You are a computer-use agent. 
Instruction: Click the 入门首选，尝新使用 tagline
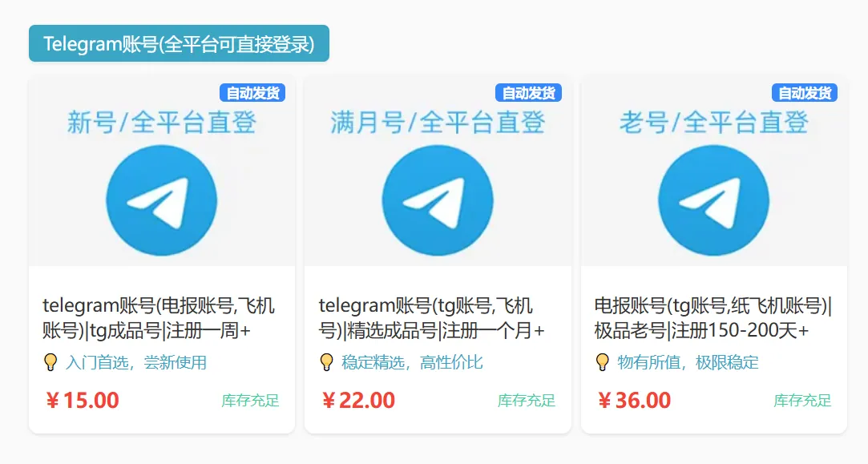click(136, 363)
